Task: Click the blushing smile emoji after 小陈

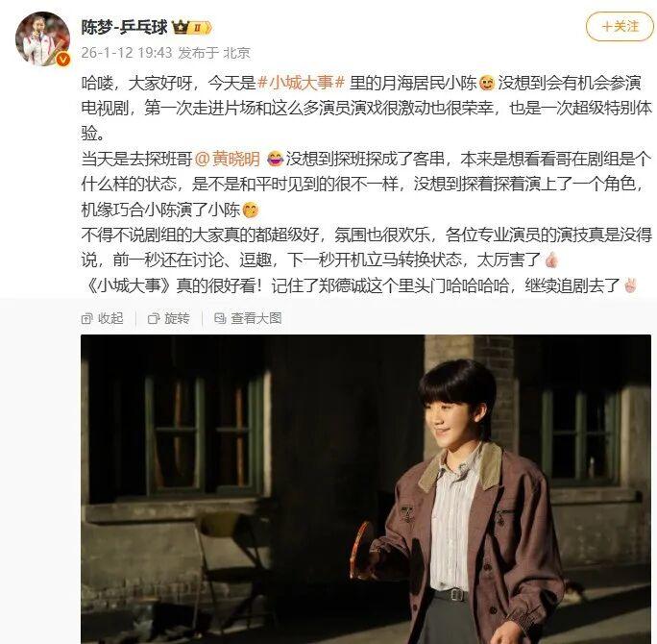Action: pos(486,83)
